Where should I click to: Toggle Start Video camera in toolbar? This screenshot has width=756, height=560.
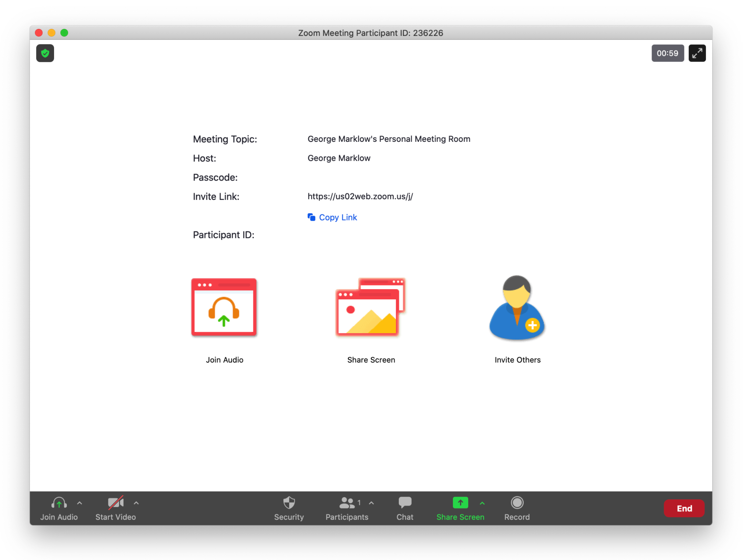click(115, 508)
